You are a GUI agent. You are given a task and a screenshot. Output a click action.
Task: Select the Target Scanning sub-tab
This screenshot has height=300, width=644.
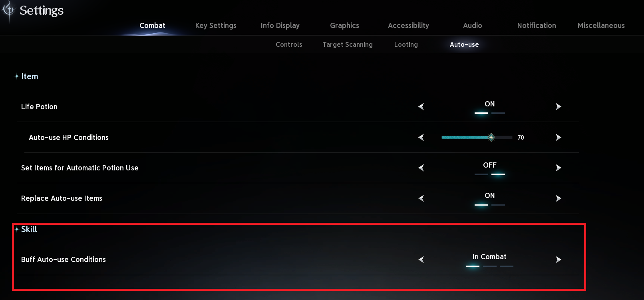click(348, 45)
